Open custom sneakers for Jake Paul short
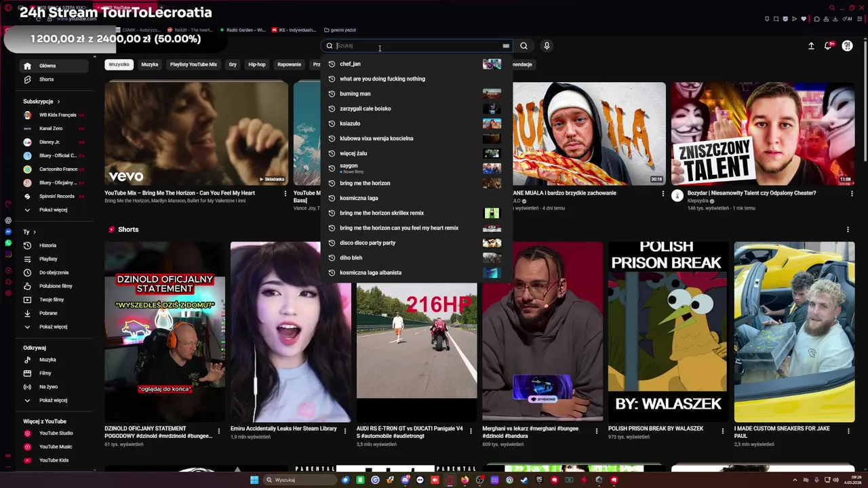 click(x=794, y=332)
